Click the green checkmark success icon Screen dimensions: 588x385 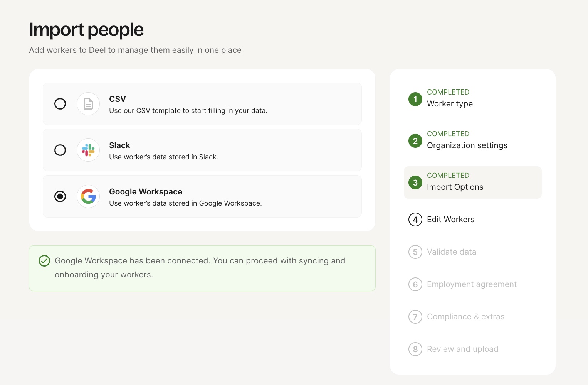(x=44, y=261)
